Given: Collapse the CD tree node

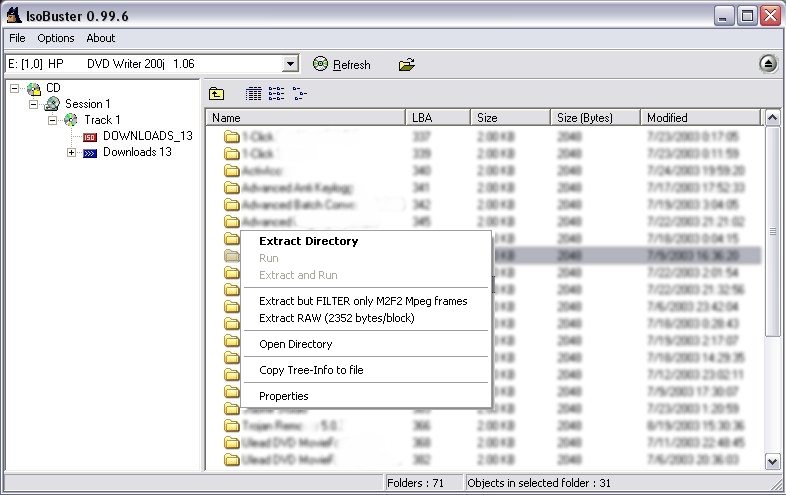Looking at the screenshot, I should tap(15, 88).
